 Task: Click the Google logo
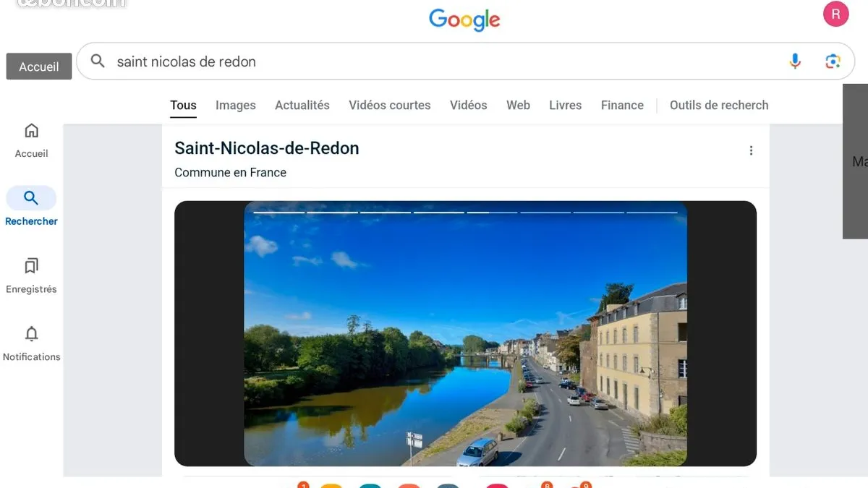point(464,20)
